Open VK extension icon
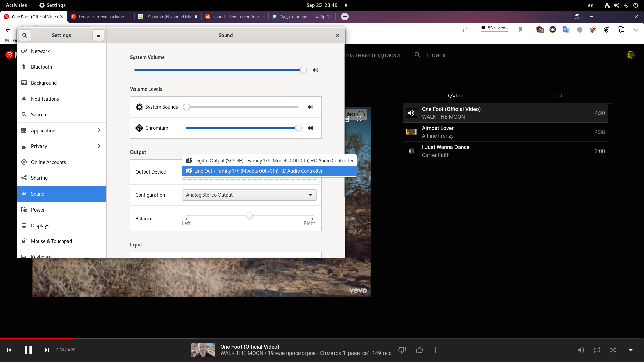Image resolution: width=644 pixels, height=362 pixels. (x=553, y=30)
